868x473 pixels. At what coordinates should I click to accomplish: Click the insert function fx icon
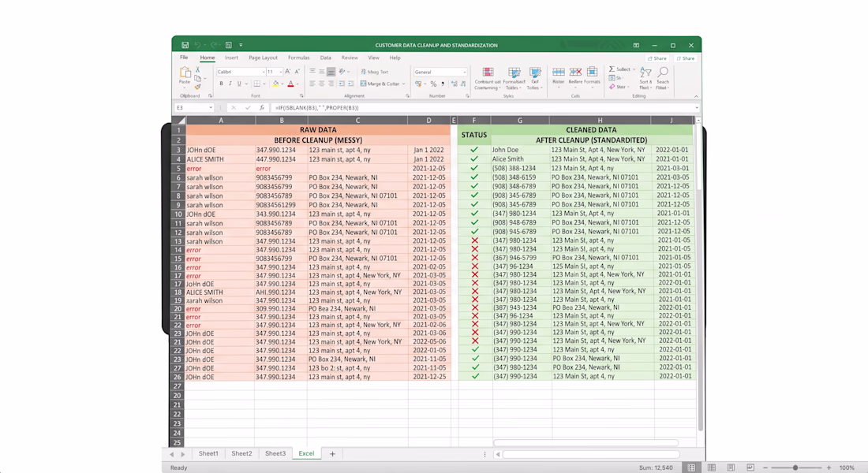click(x=262, y=108)
